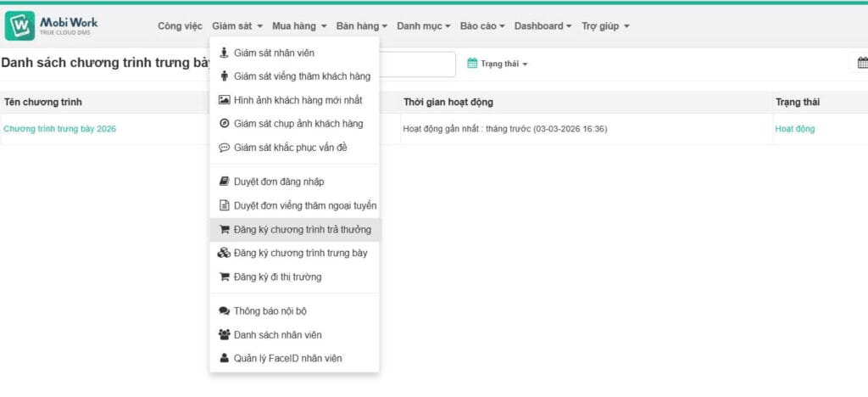Click the book icon for Duyệt đơn đăng nhập
868x397 pixels.
tap(224, 182)
